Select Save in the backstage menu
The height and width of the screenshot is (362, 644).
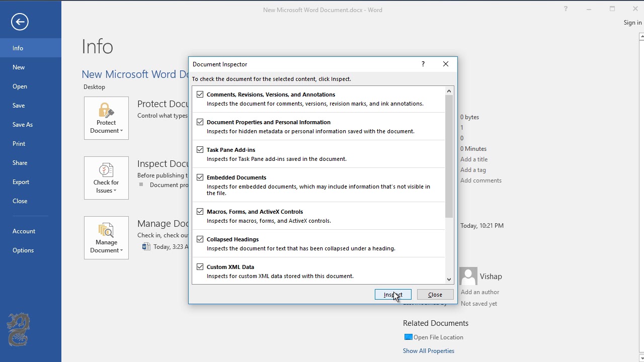click(x=31, y=106)
